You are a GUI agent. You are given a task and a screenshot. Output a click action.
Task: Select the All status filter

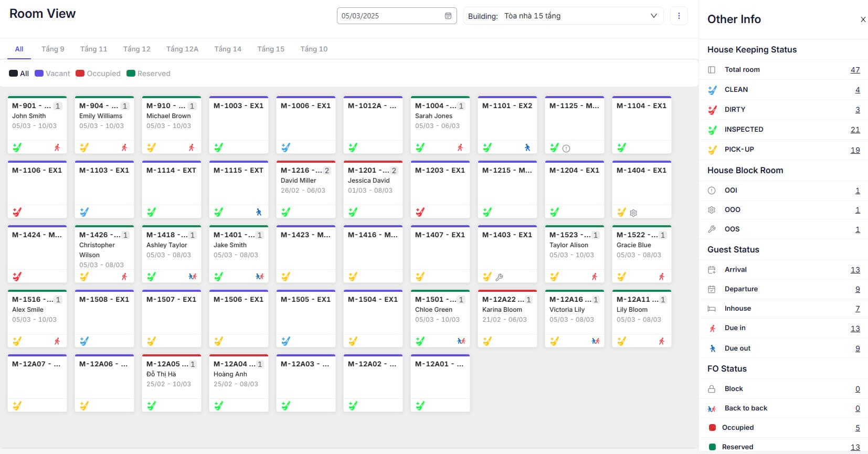19,73
